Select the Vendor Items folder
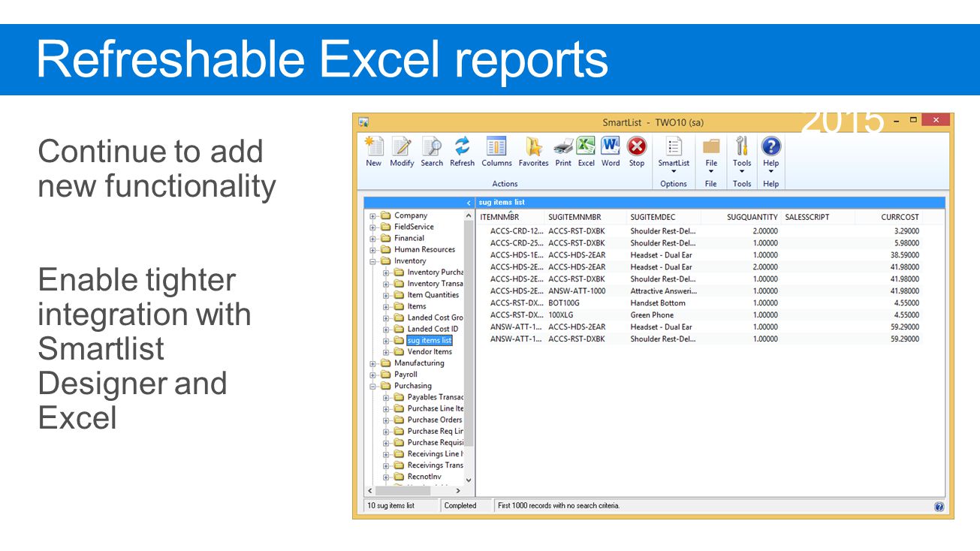This screenshot has height=551, width=980. click(x=430, y=352)
